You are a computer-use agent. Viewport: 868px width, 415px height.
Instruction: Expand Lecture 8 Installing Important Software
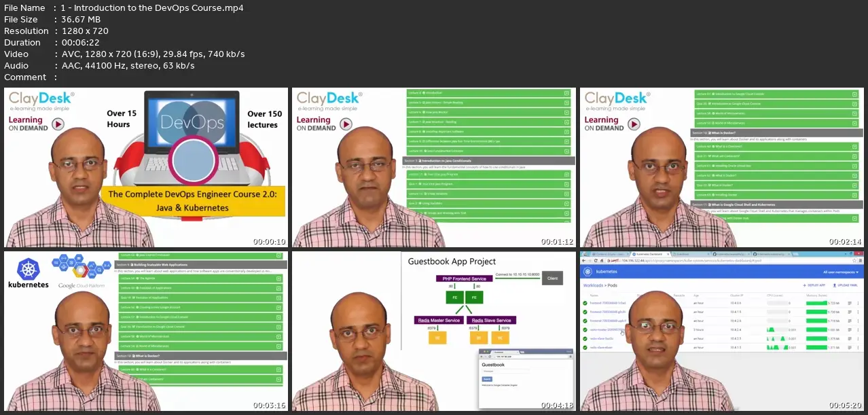point(489,130)
